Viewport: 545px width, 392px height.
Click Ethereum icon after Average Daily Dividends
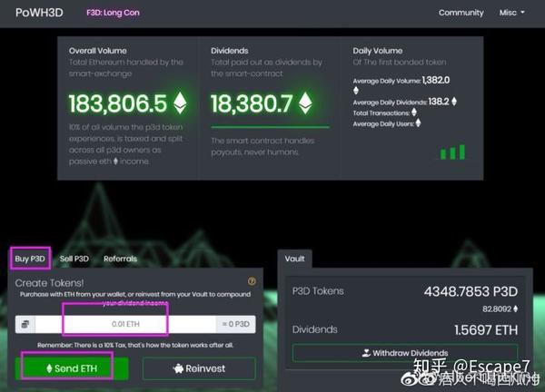454,102
